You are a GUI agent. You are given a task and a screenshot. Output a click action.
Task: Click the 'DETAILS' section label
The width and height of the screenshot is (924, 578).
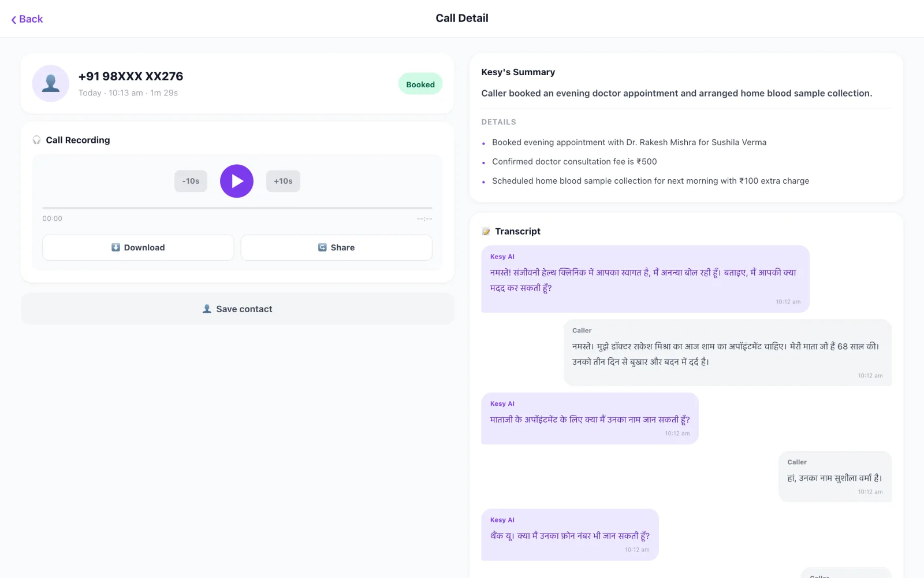tap(499, 122)
